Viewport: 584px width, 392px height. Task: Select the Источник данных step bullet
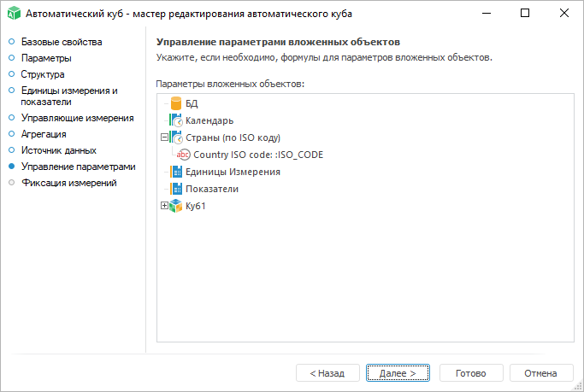12,150
